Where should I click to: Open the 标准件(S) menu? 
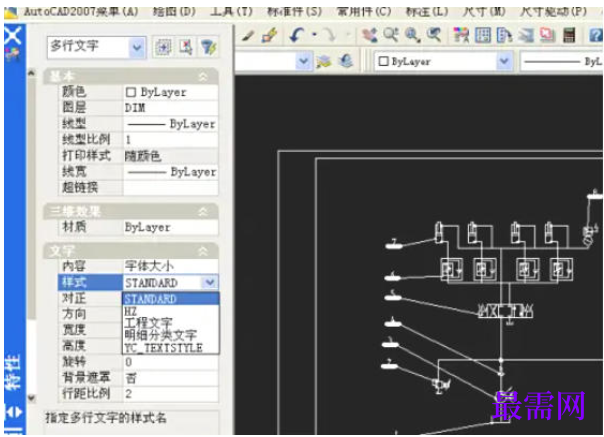click(294, 11)
